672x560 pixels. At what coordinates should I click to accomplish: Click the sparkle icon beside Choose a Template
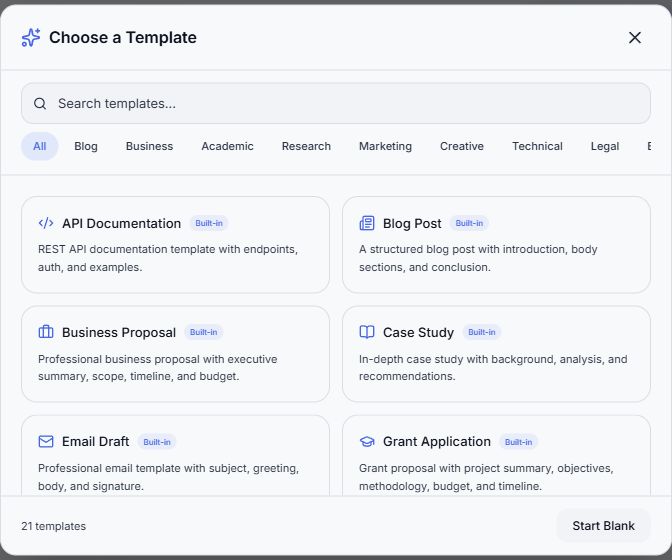click(31, 38)
